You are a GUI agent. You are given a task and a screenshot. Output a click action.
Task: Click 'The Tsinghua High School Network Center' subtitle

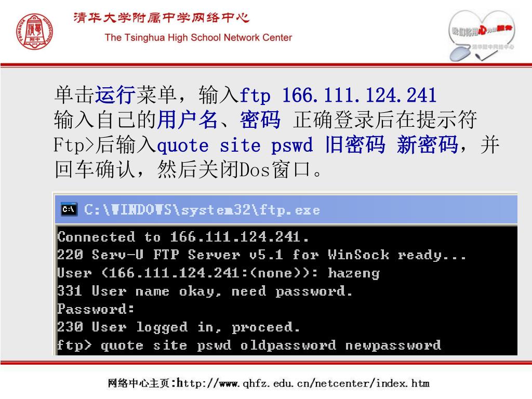[x=198, y=37]
